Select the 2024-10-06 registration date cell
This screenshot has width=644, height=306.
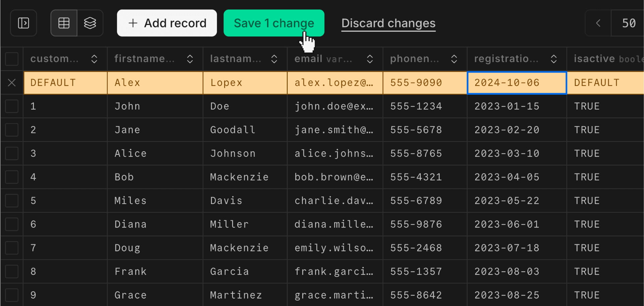(x=517, y=83)
